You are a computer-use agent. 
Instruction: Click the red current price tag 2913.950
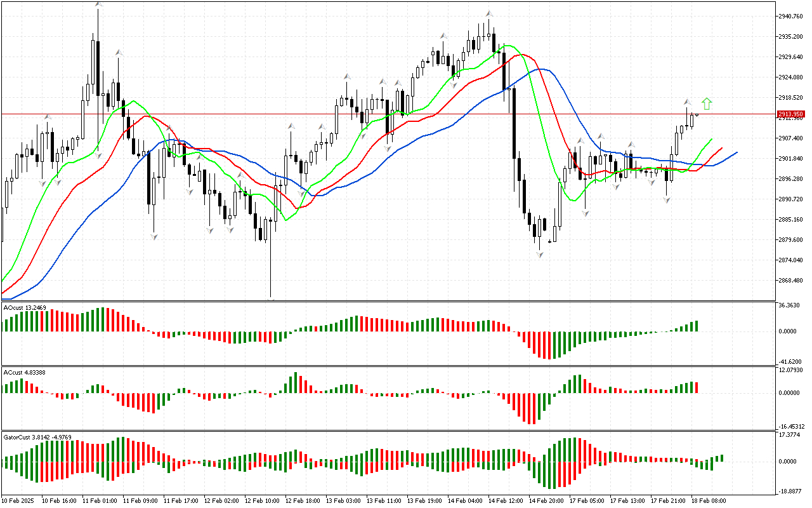tap(792, 114)
